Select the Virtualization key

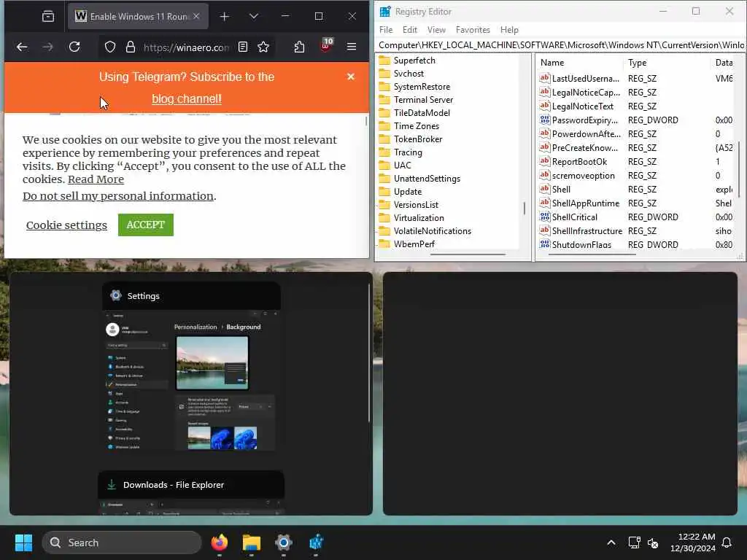419,217
